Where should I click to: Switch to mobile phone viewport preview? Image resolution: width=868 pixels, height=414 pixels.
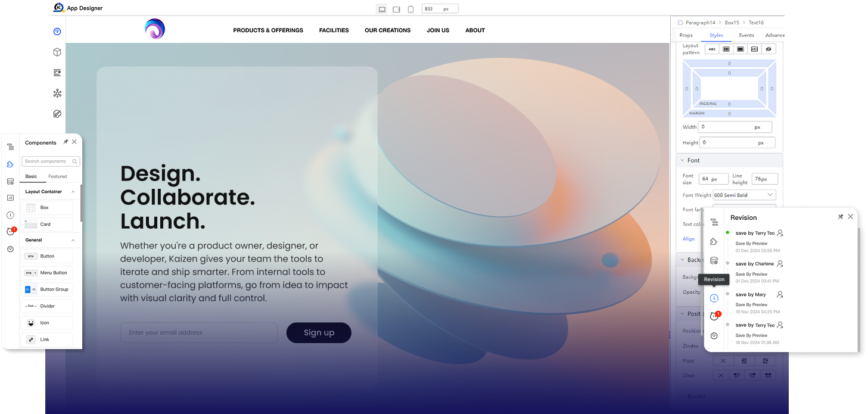410,9
